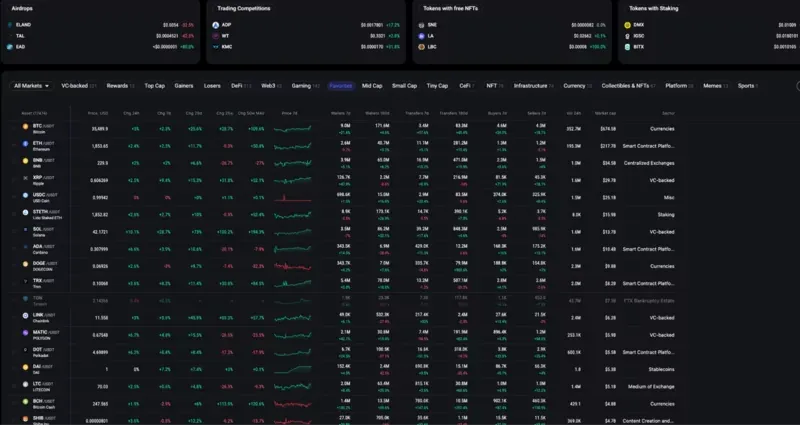Click the BCH Bitcoin Cash icon

pyautogui.click(x=26, y=402)
